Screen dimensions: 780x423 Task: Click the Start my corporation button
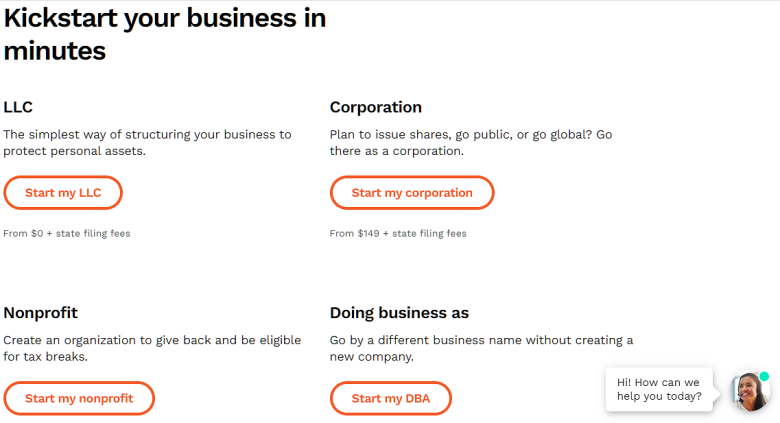click(x=412, y=193)
